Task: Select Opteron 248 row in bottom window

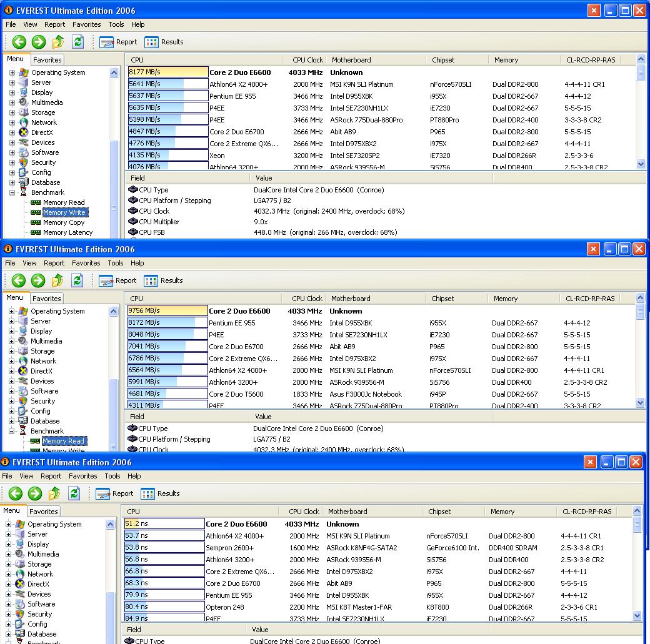Action: pos(377,607)
